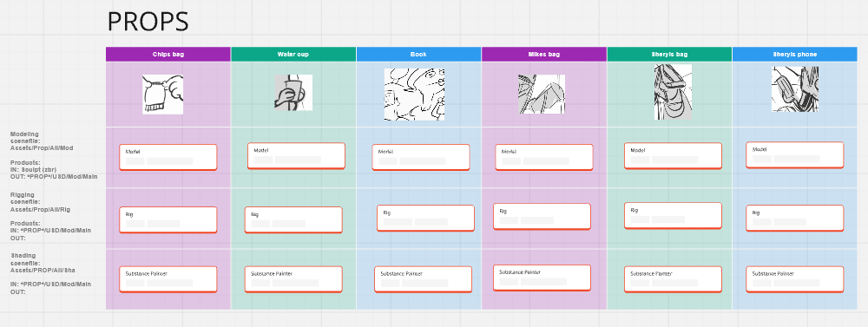868x327 pixels.
Task: Select the Sheryls phone sketch thumbnail
Action: (x=795, y=89)
